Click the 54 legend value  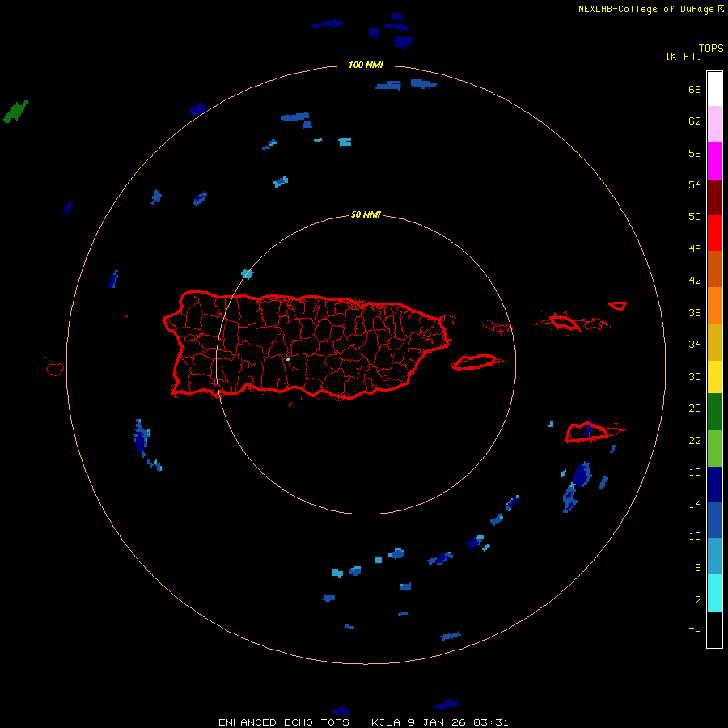click(695, 184)
